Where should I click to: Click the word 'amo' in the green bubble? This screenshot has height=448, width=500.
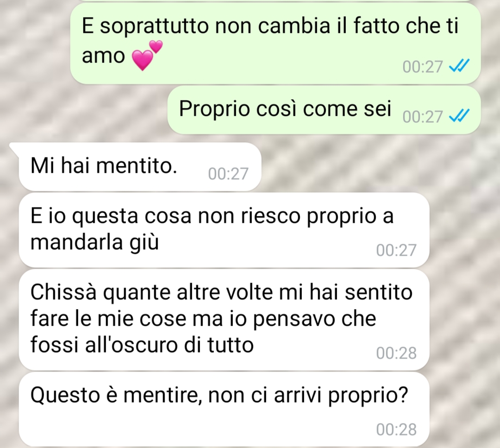(103, 56)
